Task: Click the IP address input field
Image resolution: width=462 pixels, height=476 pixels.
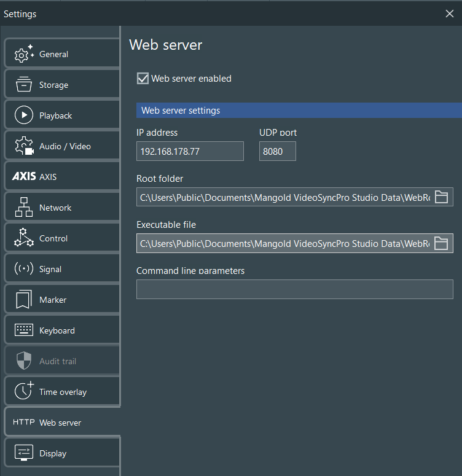Action: 190,151
